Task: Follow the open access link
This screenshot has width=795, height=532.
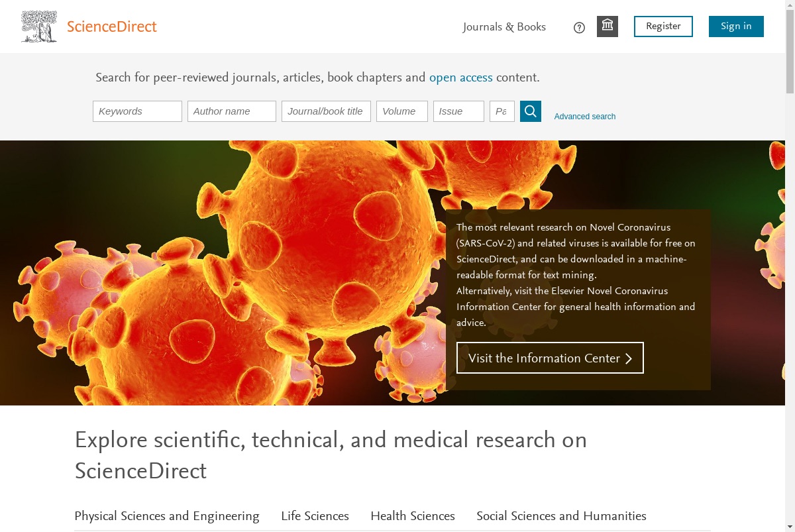Action: [461, 78]
